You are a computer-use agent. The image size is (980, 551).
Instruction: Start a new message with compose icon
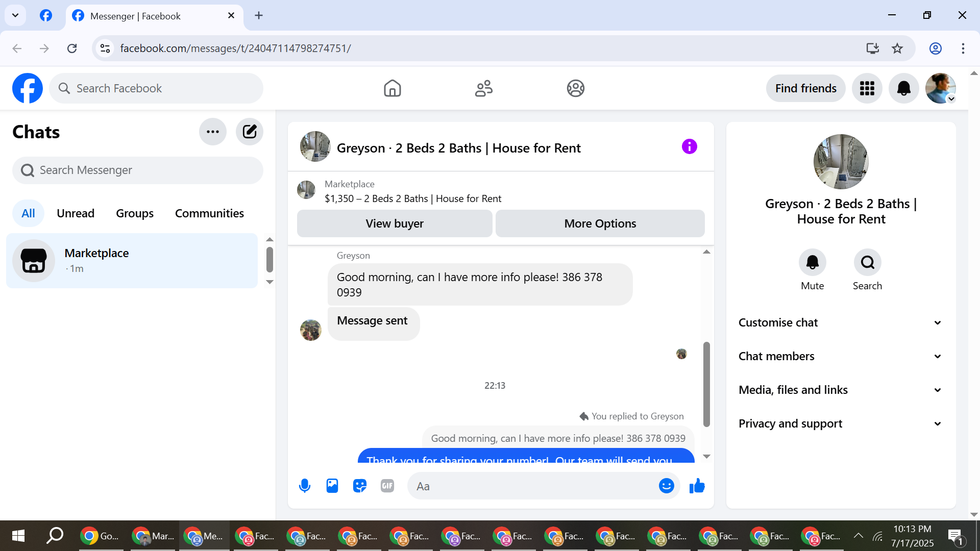pos(250,132)
